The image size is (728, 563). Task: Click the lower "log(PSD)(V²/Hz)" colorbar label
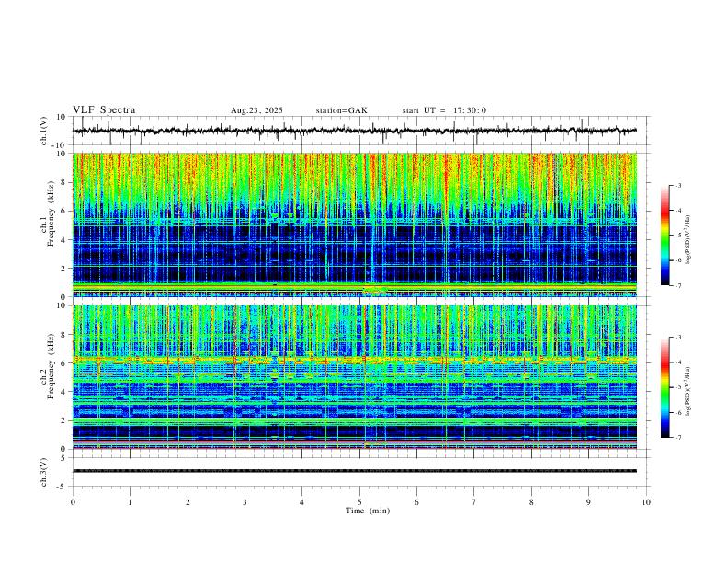tap(688, 392)
